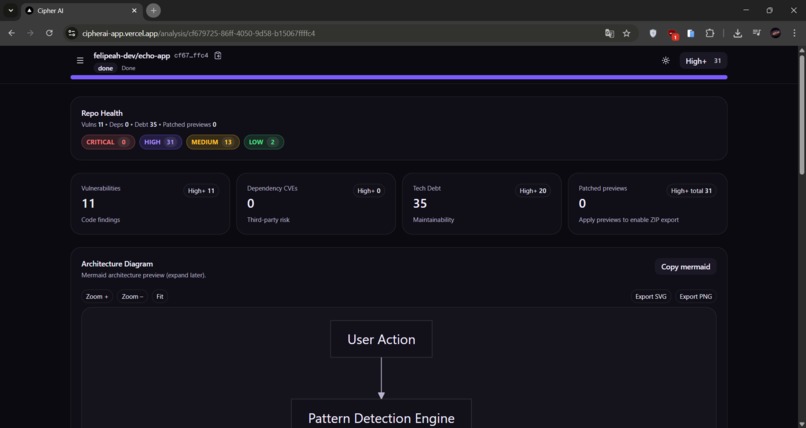This screenshot has width=806, height=428.
Task: Open the hamburger sidebar menu
Action: [80, 61]
